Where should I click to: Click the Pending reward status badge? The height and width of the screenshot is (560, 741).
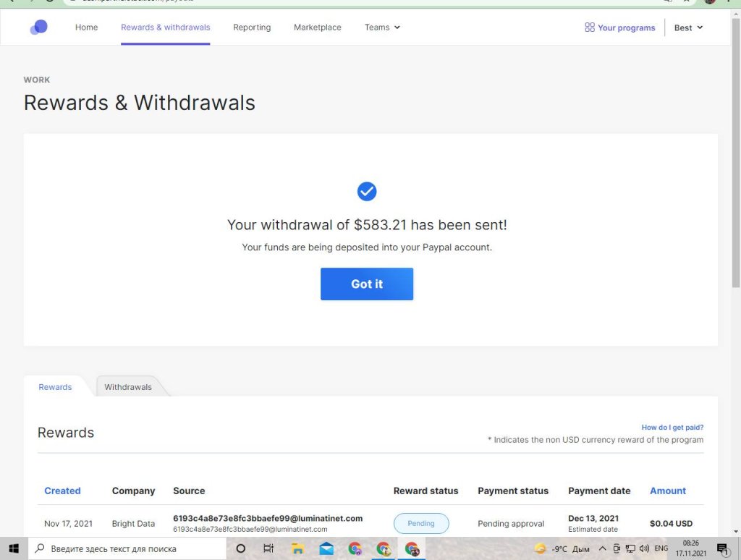(421, 524)
